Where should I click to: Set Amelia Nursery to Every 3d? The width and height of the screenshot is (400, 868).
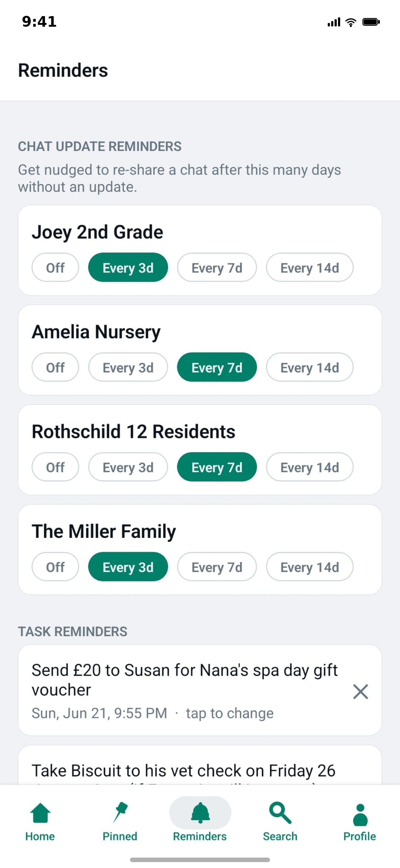(x=128, y=367)
